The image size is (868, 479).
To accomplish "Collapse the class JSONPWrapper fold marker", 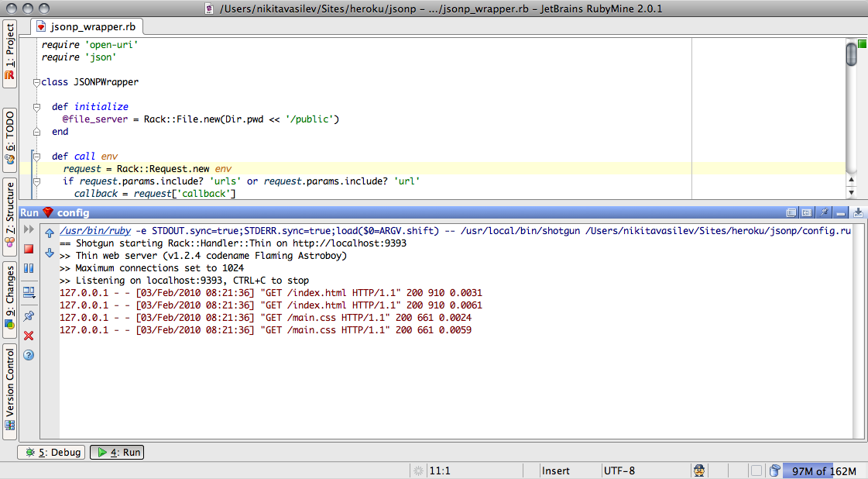I will (x=36, y=82).
